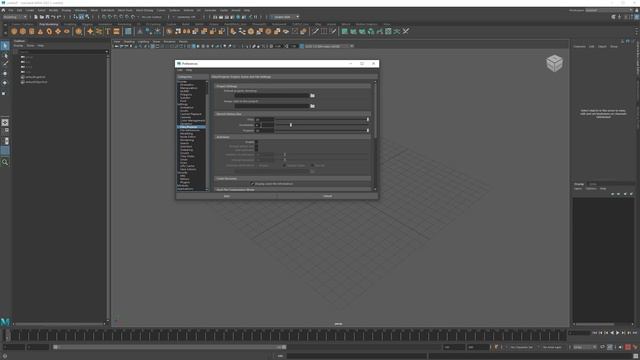This screenshot has height=360, width=640.
Task: Enable Snap to grids icon
Action: click(104, 17)
